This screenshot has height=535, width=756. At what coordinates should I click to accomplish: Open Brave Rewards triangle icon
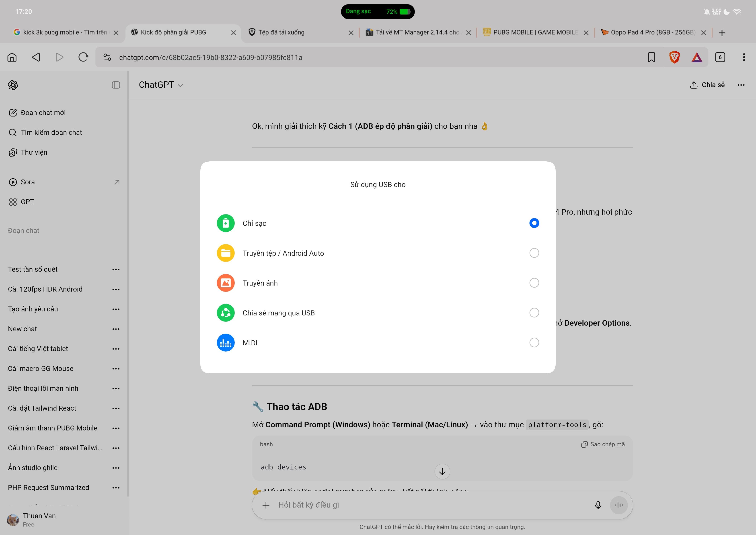tap(697, 57)
